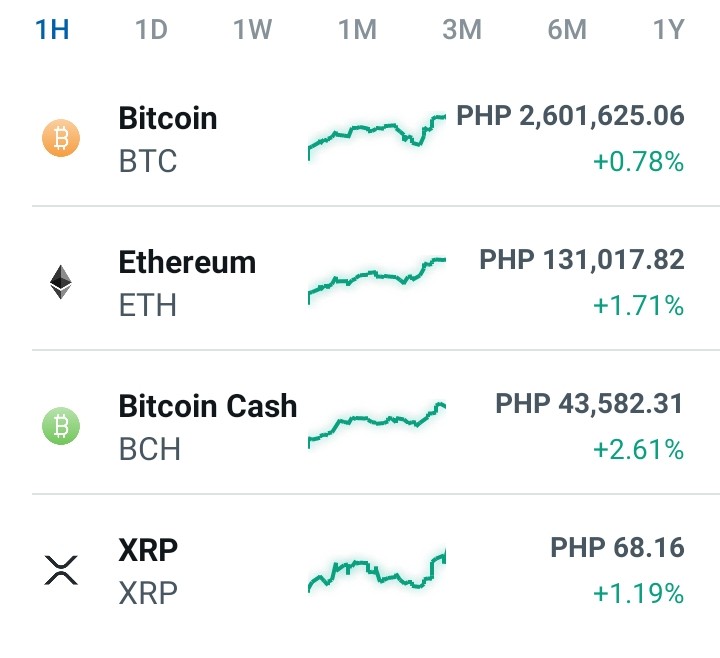Select the Bitcoin Cash name label

point(208,406)
